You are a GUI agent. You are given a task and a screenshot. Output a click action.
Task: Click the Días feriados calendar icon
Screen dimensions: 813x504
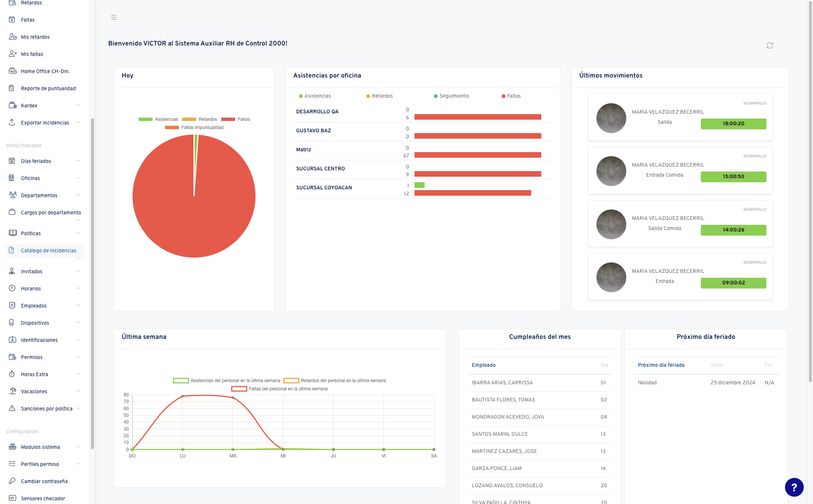point(12,161)
